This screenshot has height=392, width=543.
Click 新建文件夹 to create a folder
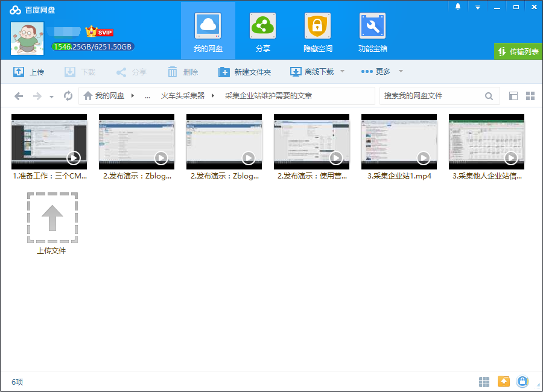pyautogui.click(x=244, y=72)
